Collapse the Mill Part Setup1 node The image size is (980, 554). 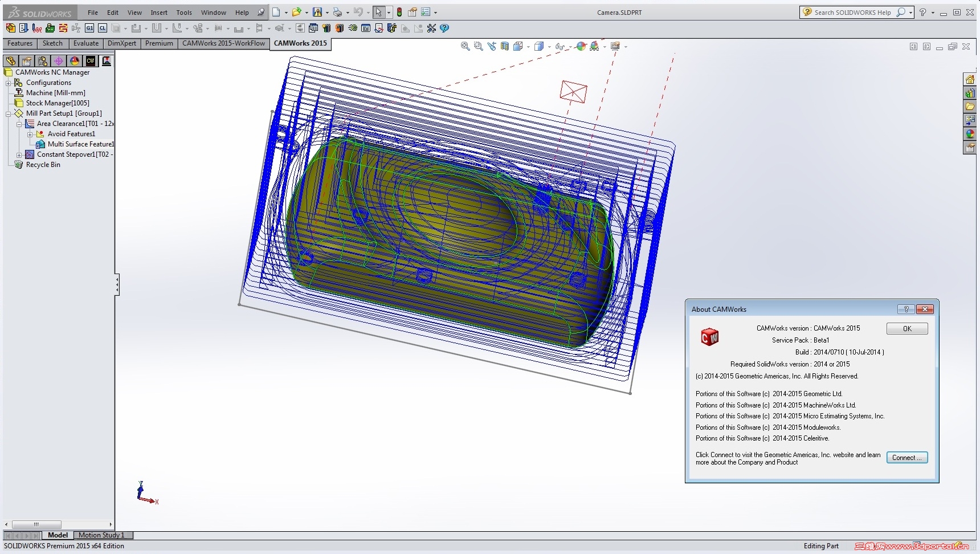[9, 113]
